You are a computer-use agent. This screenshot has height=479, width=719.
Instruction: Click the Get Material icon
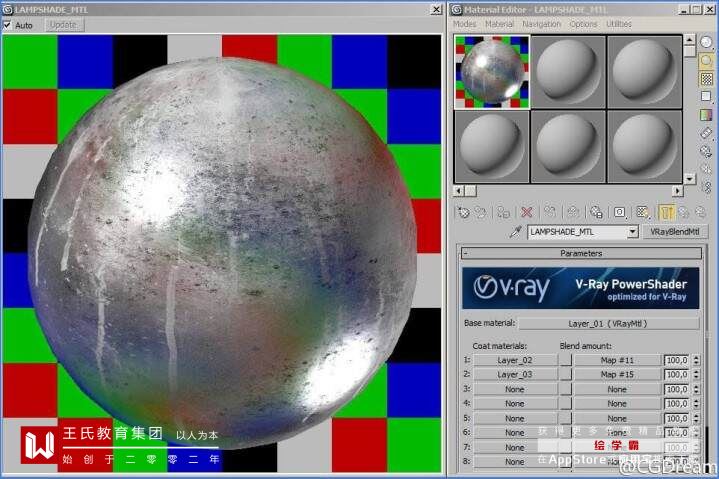[464, 212]
